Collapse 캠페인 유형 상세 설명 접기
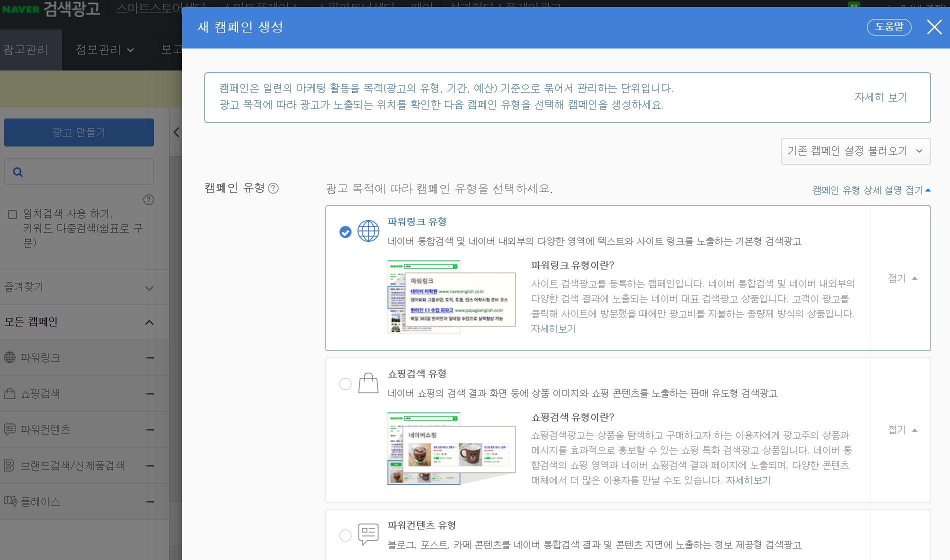The height and width of the screenshot is (560, 950). click(871, 190)
